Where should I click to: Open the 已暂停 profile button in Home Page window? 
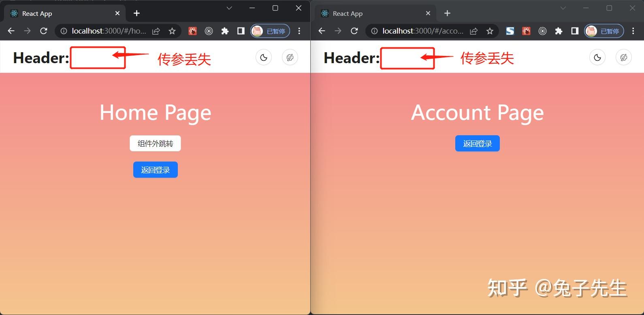(x=270, y=31)
